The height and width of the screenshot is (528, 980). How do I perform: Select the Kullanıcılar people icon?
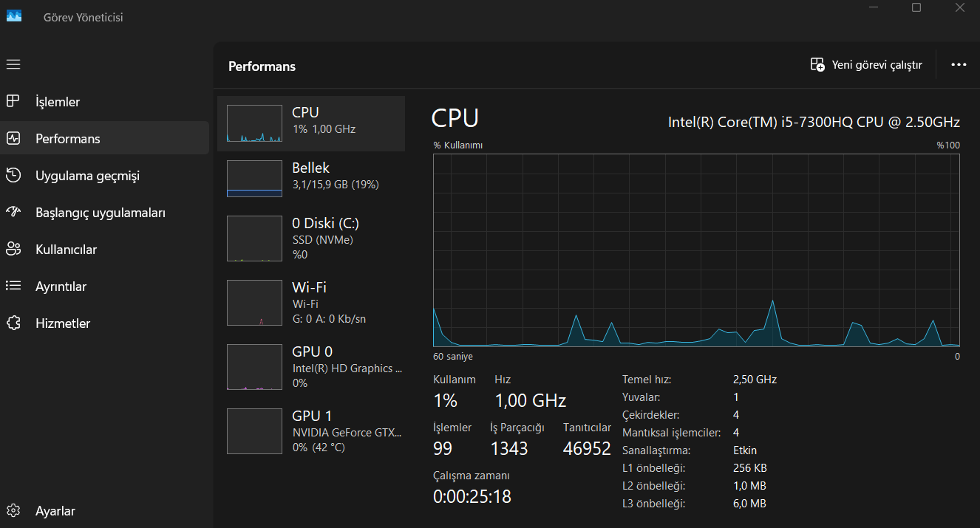click(x=13, y=249)
